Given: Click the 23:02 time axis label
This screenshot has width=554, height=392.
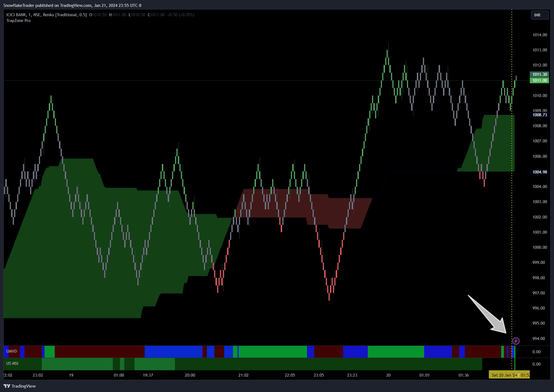Looking at the screenshot, I should 38,375.
